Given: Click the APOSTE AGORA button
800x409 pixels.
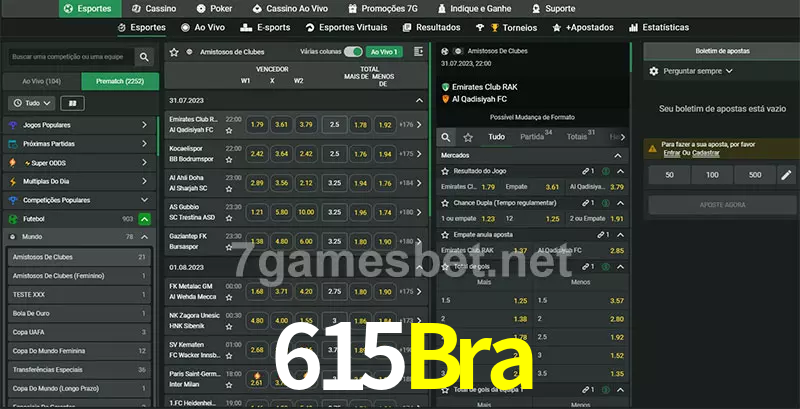Looking at the screenshot, I should [x=722, y=205].
